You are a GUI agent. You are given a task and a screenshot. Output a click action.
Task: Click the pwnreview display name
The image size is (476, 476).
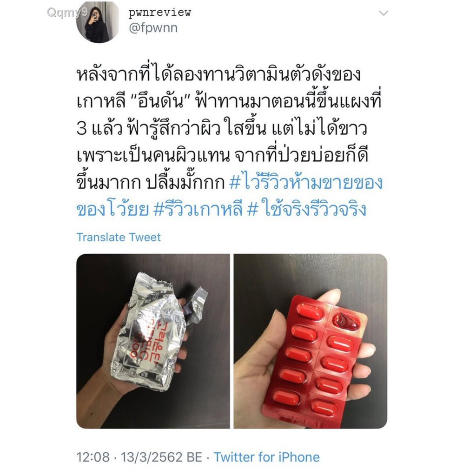(160, 13)
